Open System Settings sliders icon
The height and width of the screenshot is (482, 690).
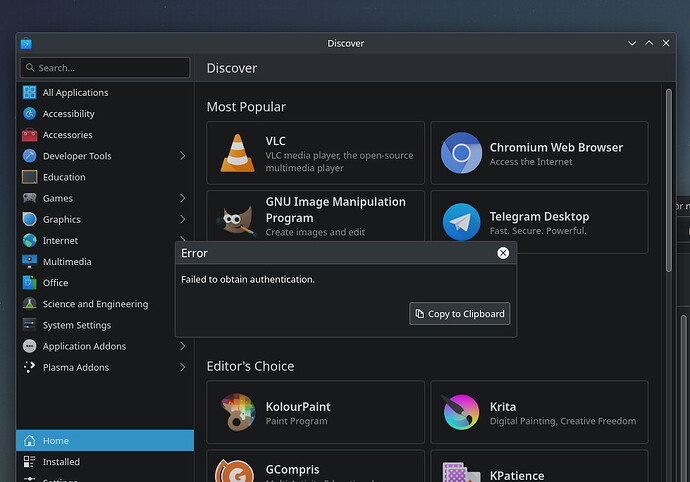pos(29,325)
